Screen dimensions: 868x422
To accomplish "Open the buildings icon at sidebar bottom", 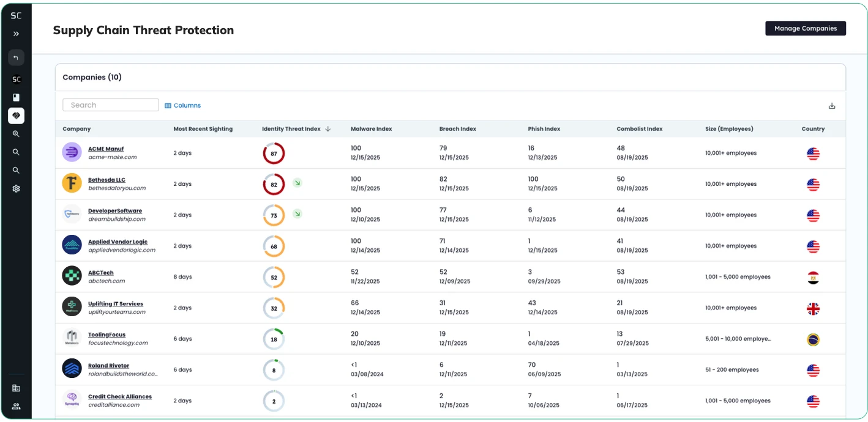I will click(16, 388).
